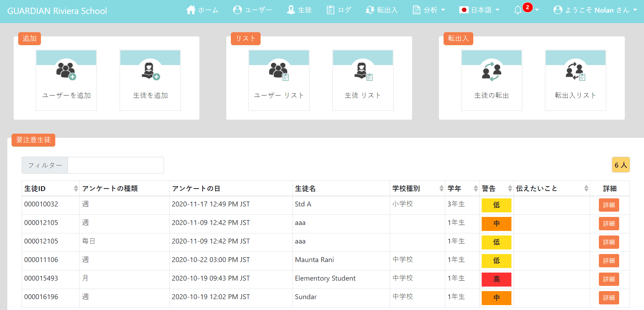644x310 pixels.
Task: Open the 生徒を追加 link
Action: pyautogui.click(x=150, y=95)
